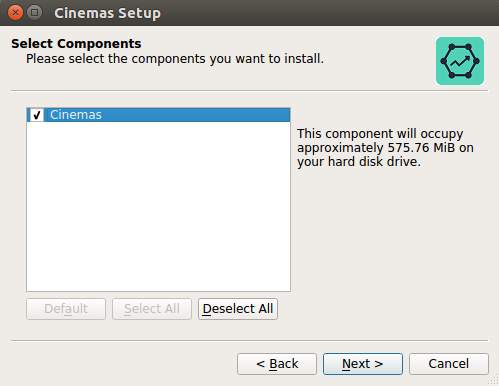Click the 'Please select the components' subtitle

coord(175,59)
